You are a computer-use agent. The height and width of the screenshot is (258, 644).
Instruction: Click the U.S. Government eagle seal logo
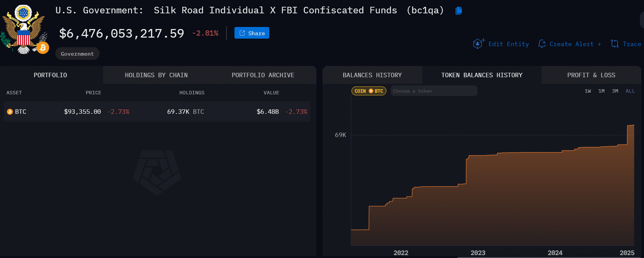23,29
